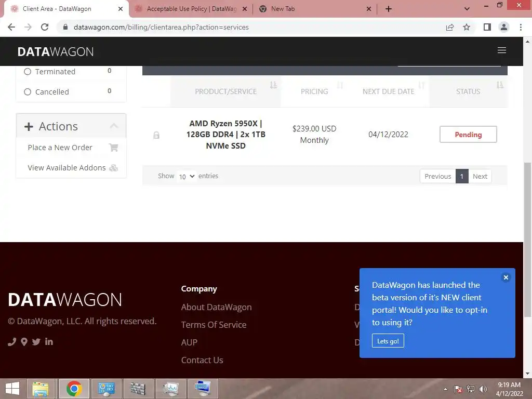Viewport: 532px width, 399px height.
Task: Open the Action Center flag icon
Action: pos(458,389)
